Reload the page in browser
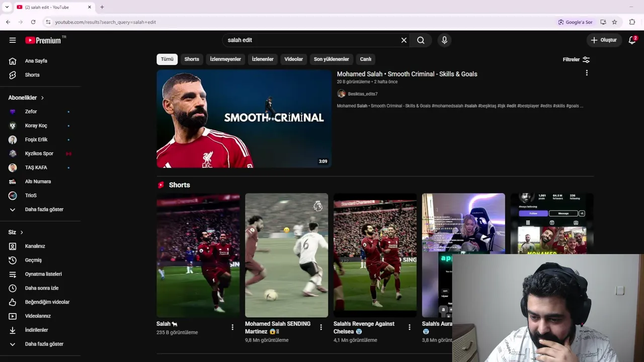This screenshot has width=644, height=362. tap(33, 22)
